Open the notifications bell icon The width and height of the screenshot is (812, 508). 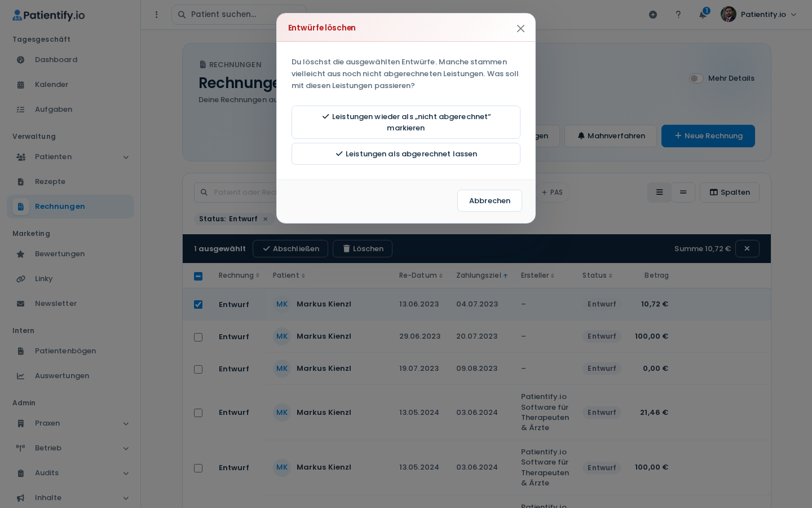703,15
